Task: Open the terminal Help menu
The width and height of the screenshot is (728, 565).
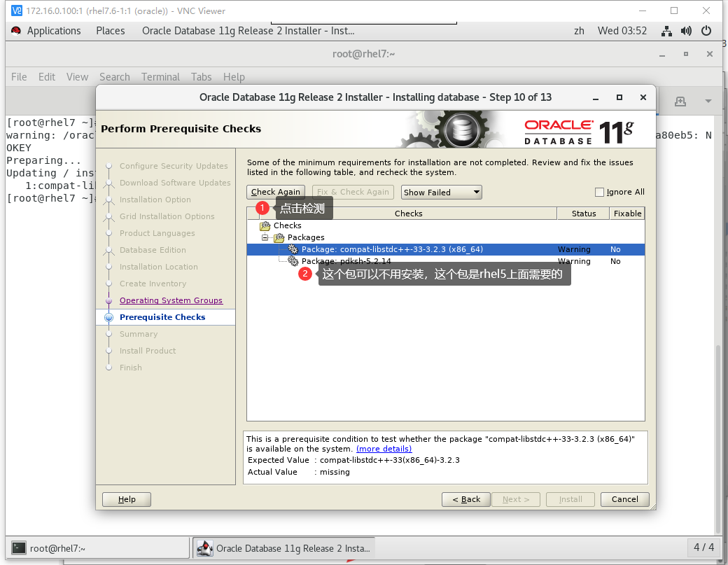Action: tap(234, 77)
